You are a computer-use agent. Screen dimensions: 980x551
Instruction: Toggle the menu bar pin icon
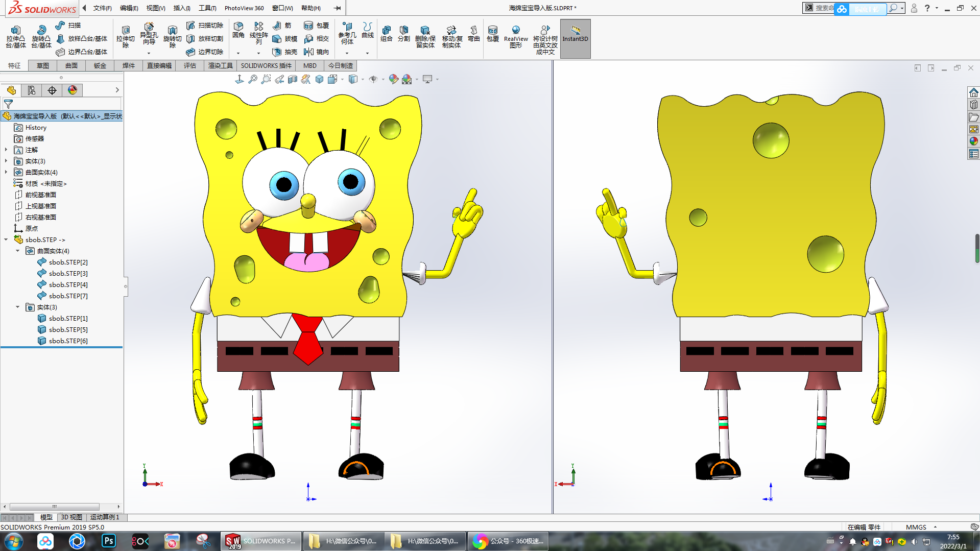(338, 8)
